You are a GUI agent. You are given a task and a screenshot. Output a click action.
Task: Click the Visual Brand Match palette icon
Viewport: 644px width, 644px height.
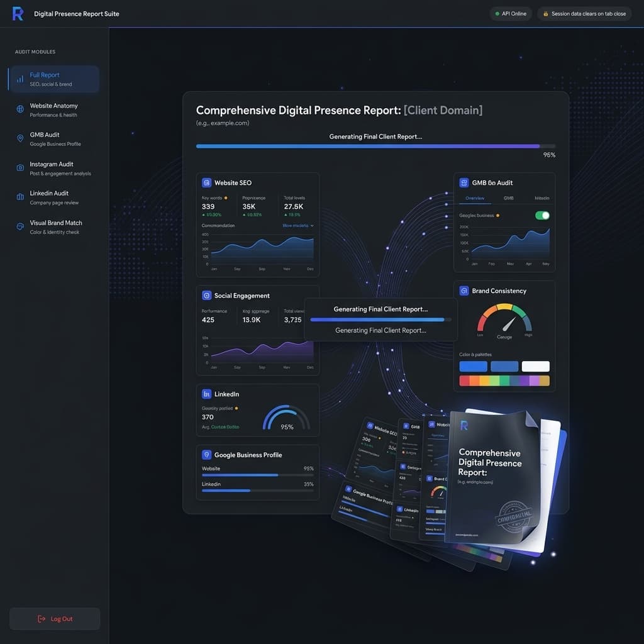click(x=20, y=226)
